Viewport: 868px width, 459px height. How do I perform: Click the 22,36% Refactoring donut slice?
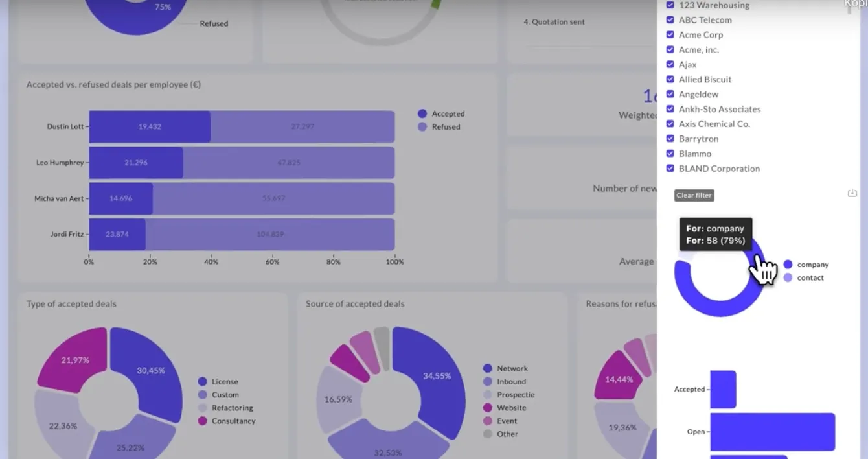click(x=63, y=425)
